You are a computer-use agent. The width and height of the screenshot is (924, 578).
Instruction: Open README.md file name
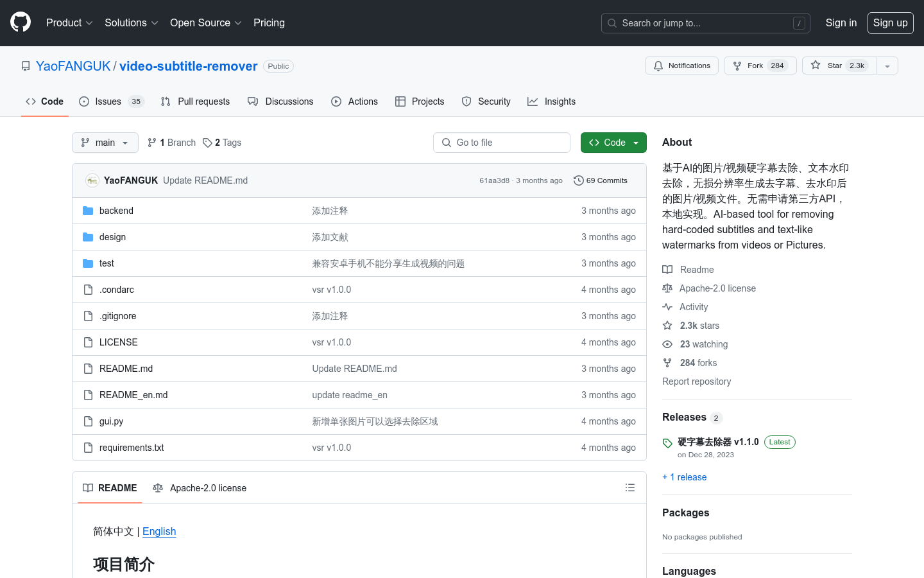(x=126, y=369)
